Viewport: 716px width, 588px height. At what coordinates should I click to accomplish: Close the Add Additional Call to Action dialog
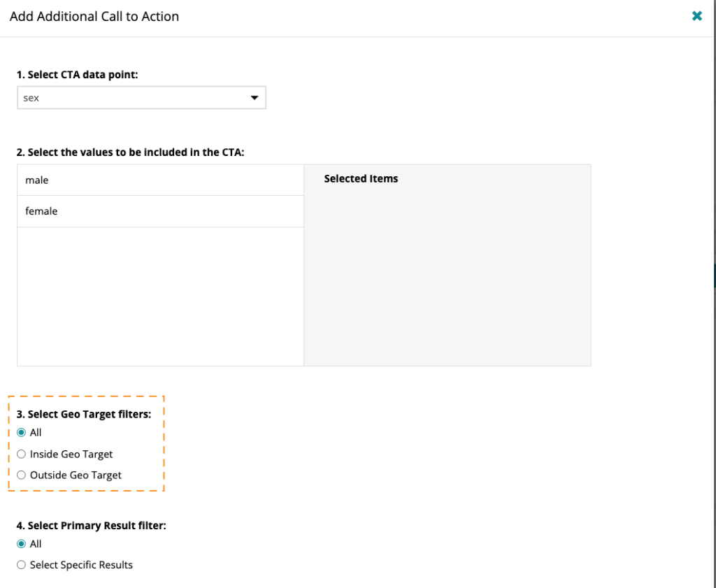click(697, 16)
